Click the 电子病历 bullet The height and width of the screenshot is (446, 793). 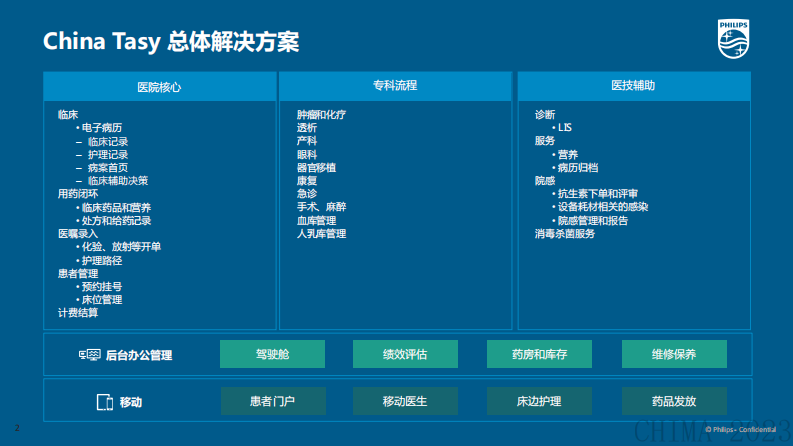[x=102, y=127]
